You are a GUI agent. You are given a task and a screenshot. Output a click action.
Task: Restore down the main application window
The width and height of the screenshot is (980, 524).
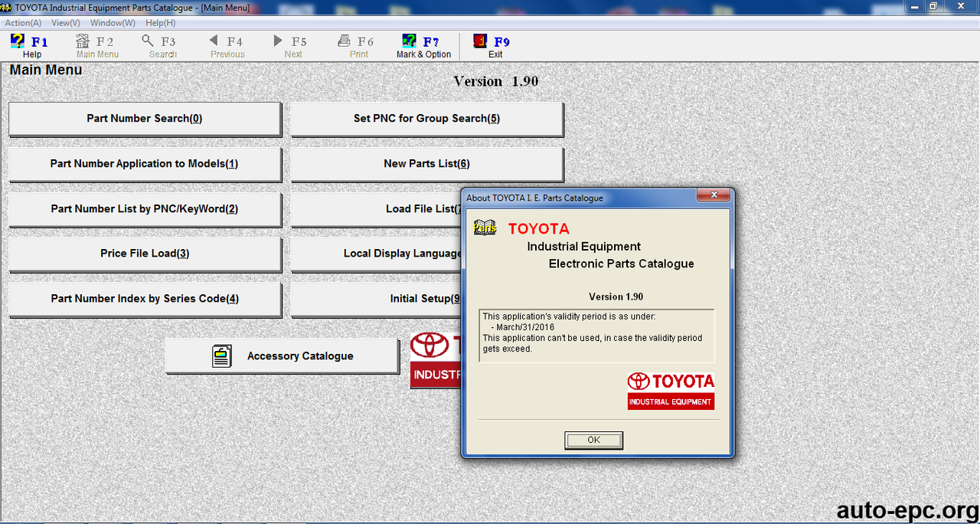click(x=933, y=6)
